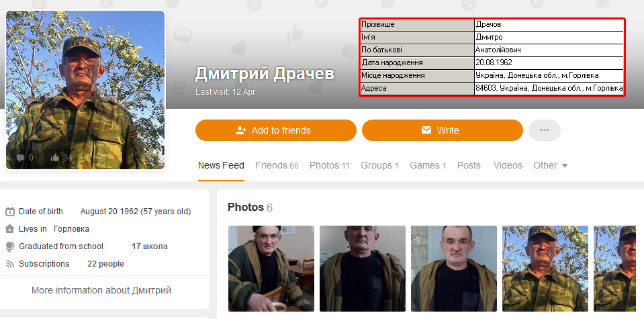Click the feed icon beside Subscriptions
644x319 pixels.
pos(10,264)
